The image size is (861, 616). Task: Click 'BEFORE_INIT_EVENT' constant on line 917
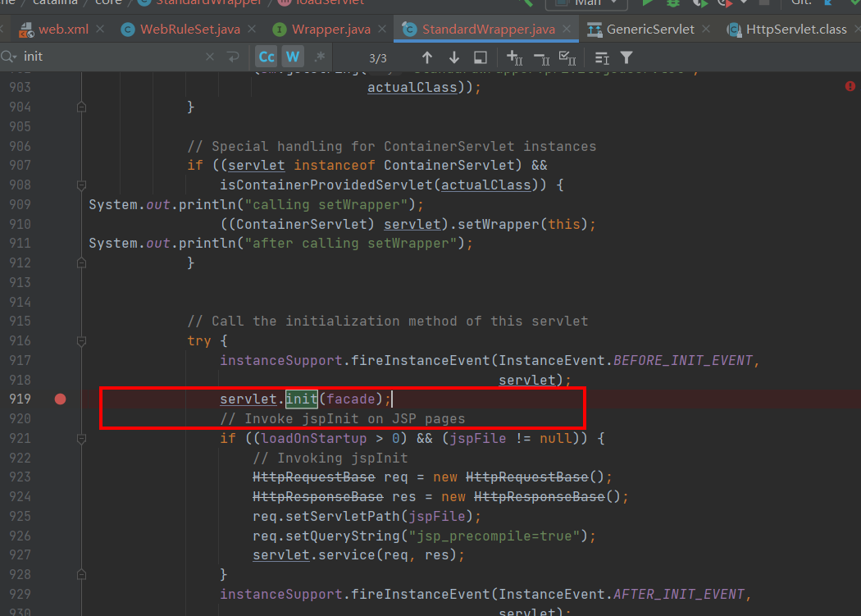[x=682, y=360]
